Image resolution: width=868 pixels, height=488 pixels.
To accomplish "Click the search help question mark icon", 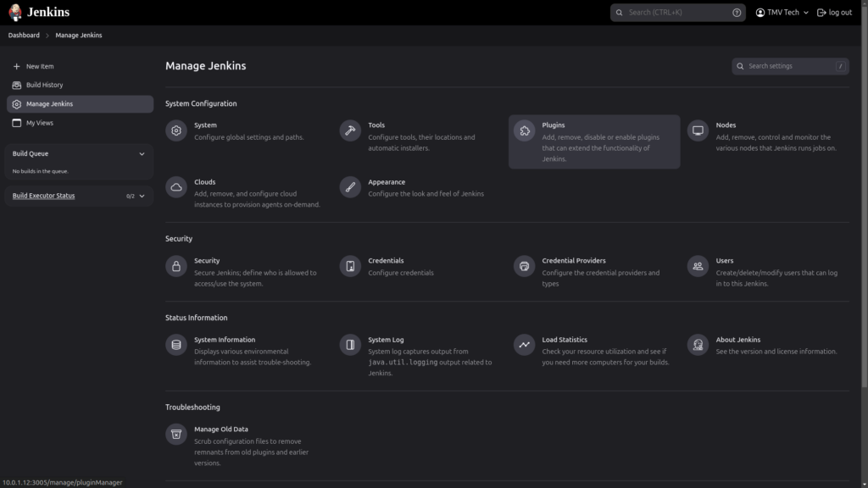I will click(737, 13).
